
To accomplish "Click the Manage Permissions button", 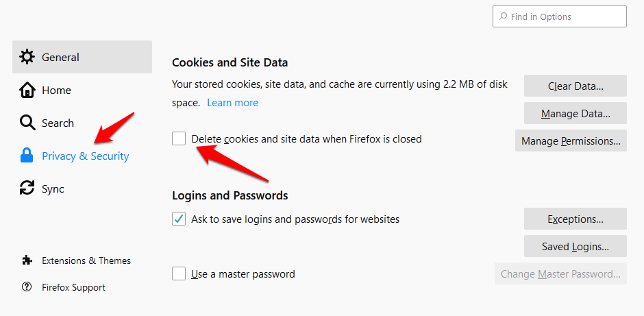I will [571, 141].
